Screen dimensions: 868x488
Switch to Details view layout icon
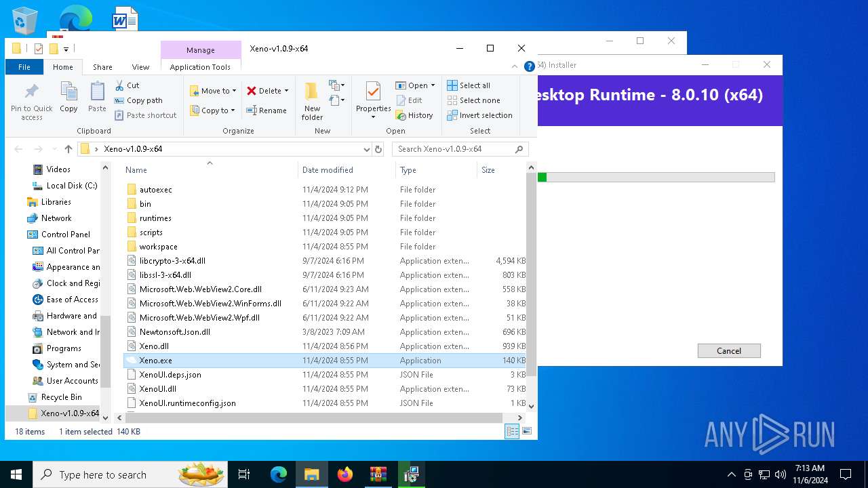pos(512,431)
